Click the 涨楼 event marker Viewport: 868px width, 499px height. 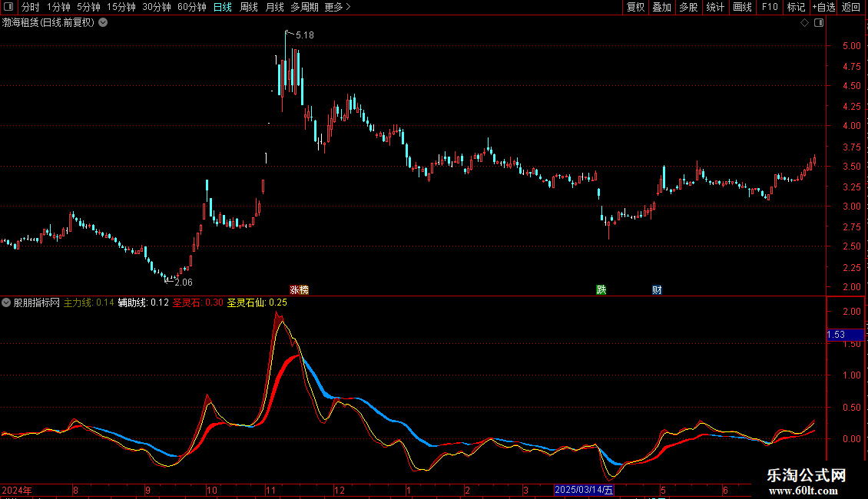(299, 290)
